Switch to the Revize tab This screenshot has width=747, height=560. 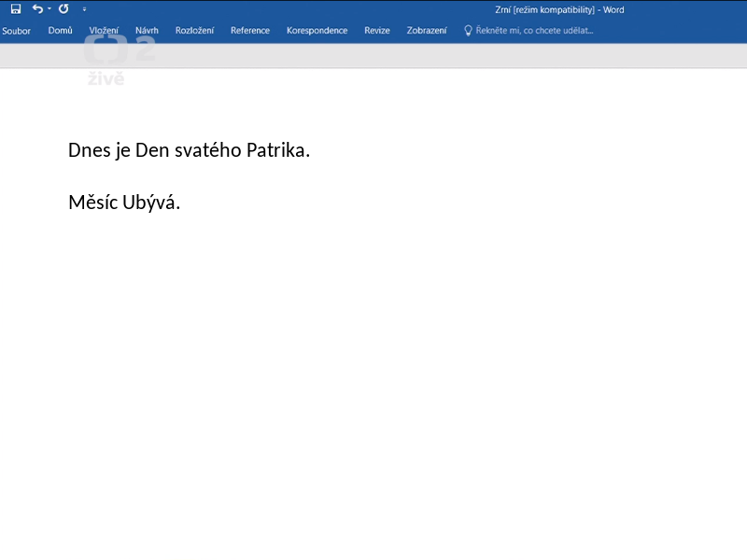coord(377,31)
